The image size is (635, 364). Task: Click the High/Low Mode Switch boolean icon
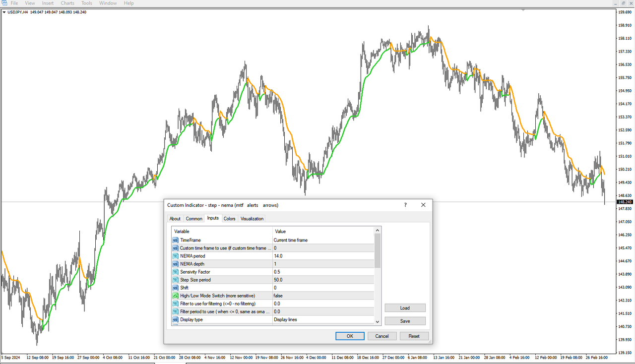coord(175,296)
